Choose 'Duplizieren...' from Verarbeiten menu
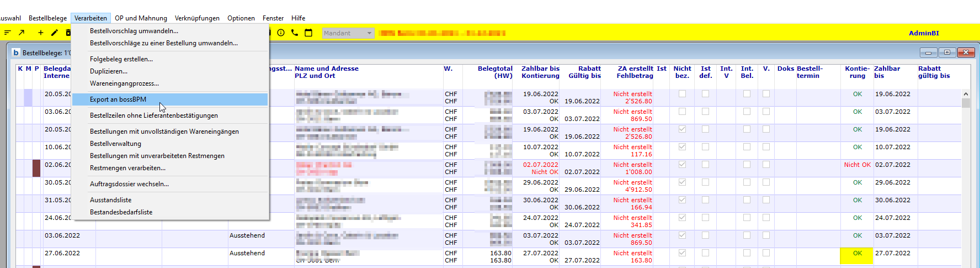Image resolution: width=980 pixels, height=268 pixels. pyautogui.click(x=109, y=71)
